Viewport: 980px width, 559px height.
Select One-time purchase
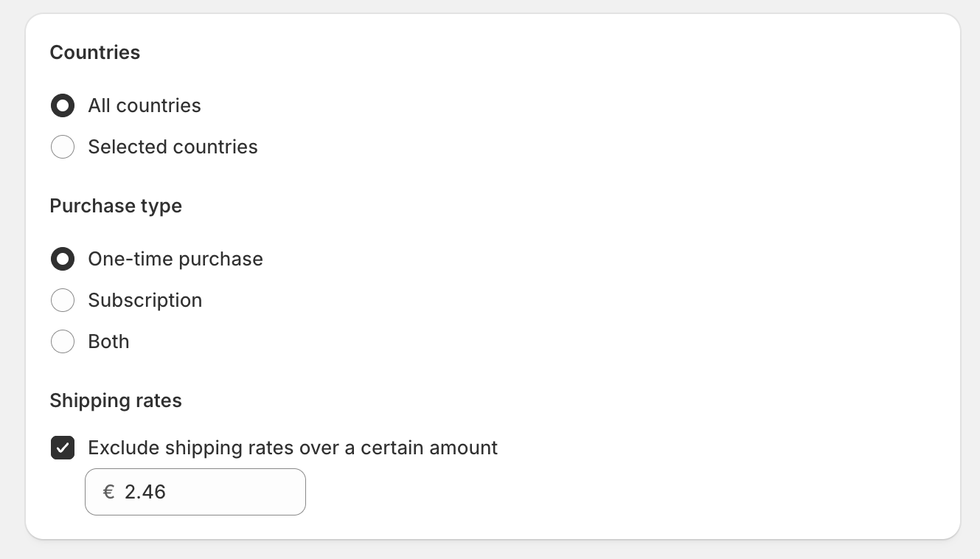63,259
